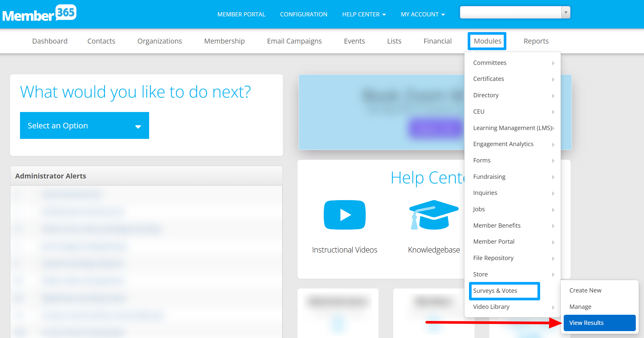The height and width of the screenshot is (338, 644).
Task: Click the Knowledgebase label
Action: [434, 250]
